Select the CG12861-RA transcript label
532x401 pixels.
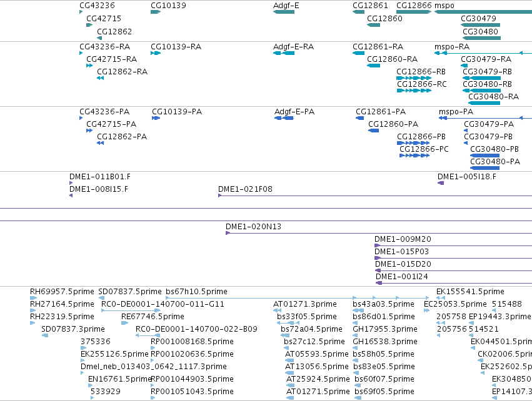click(x=378, y=46)
